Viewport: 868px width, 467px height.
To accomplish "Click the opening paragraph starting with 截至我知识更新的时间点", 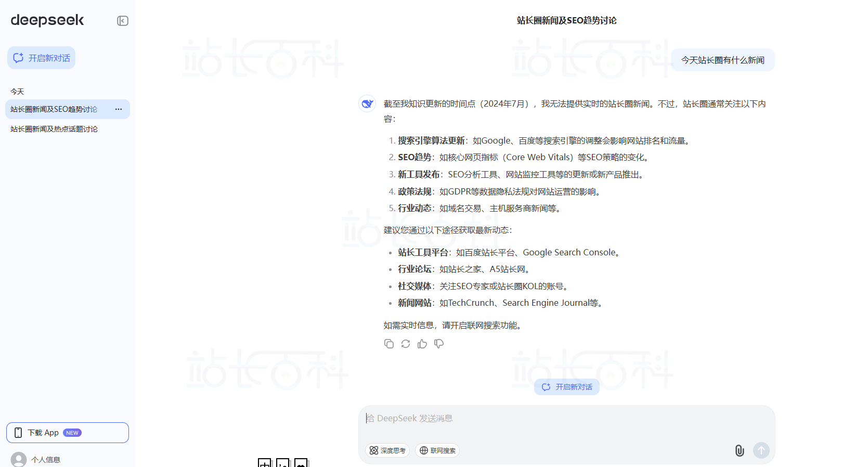I will 575,111.
